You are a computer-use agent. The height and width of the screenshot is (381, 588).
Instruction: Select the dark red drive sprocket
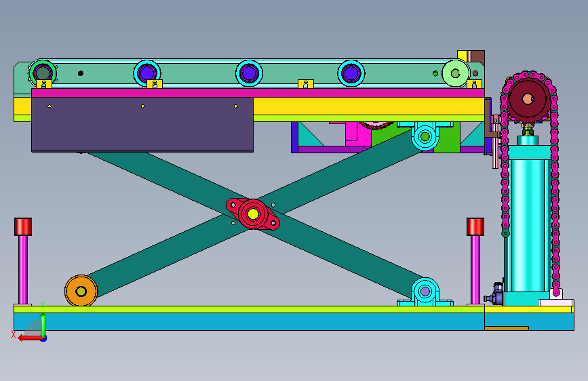(x=528, y=99)
